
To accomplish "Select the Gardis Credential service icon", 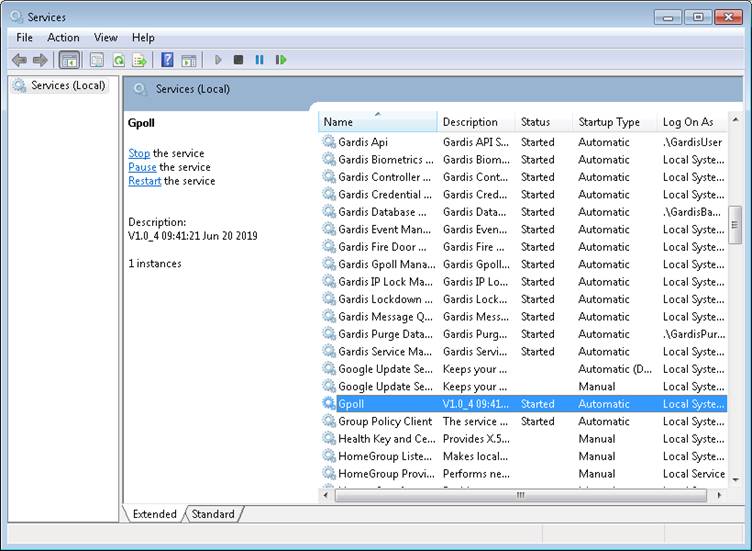I will [x=329, y=194].
